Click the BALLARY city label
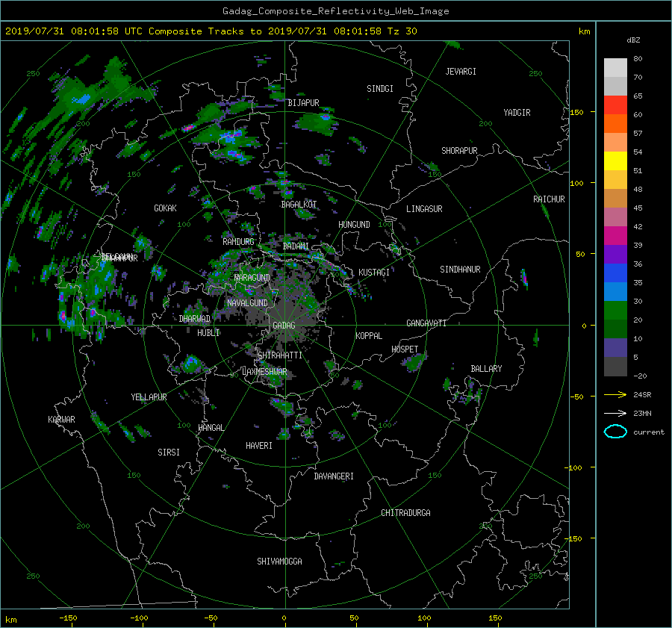The height and width of the screenshot is (628, 672). click(x=486, y=369)
